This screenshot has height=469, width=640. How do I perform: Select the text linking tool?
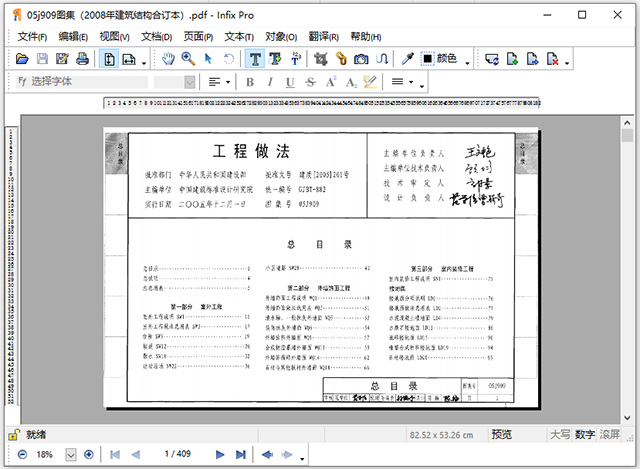coord(382,59)
